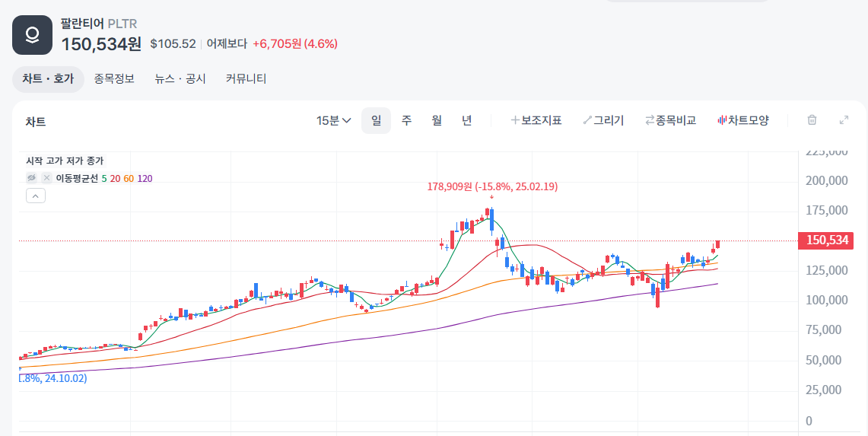868x436 pixels.
Task: Click the 시작 고가 저가 종가 legend
Action: click(x=65, y=161)
